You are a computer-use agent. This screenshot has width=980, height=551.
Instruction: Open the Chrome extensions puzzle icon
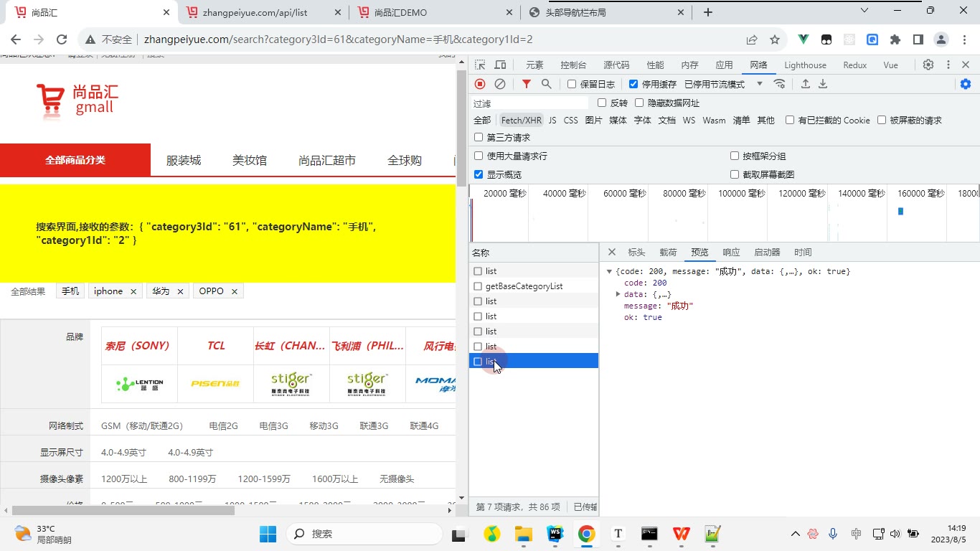[895, 39]
